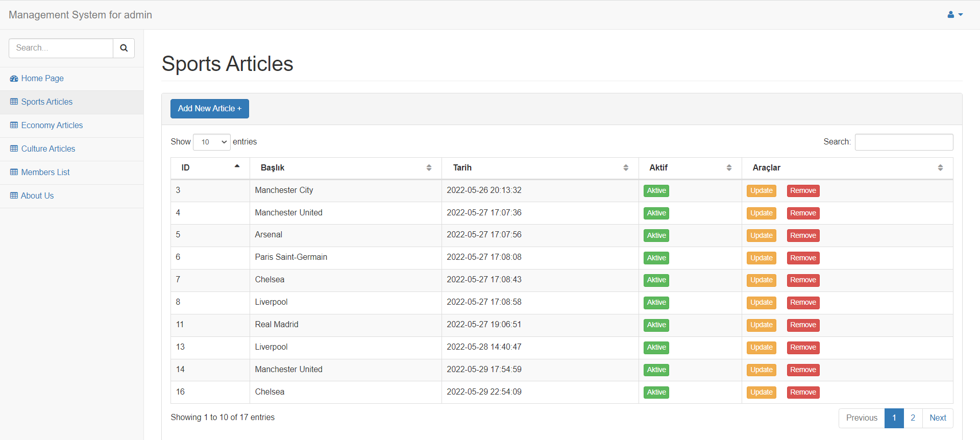Remove the Paris Saint-Germain article
Image resolution: width=980 pixels, height=440 pixels.
[x=803, y=258]
